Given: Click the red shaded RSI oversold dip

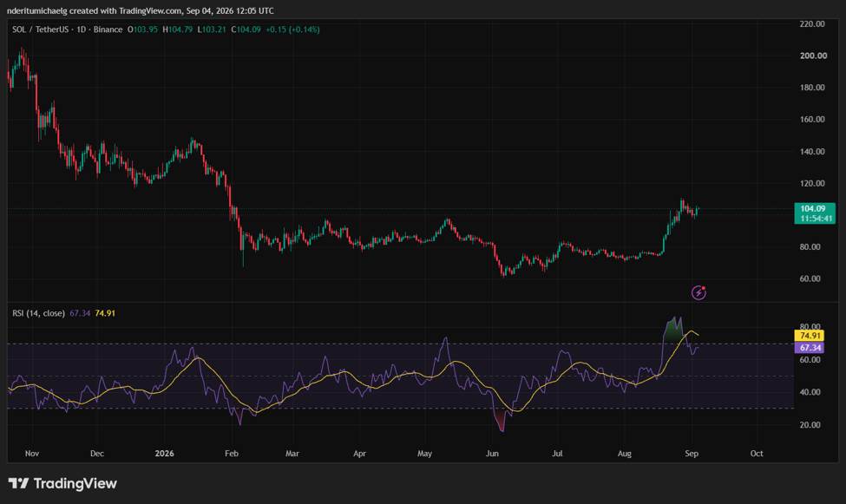Looking at the screenshot, I should pos(501,419).
